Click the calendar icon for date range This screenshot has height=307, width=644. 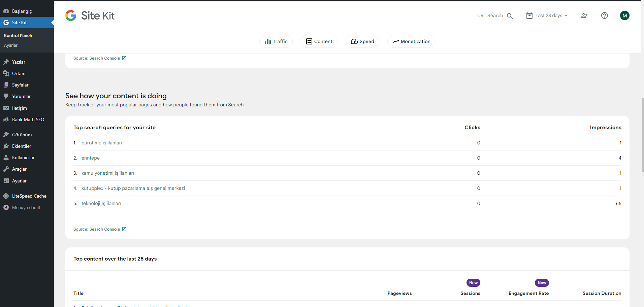coord(529,15)
